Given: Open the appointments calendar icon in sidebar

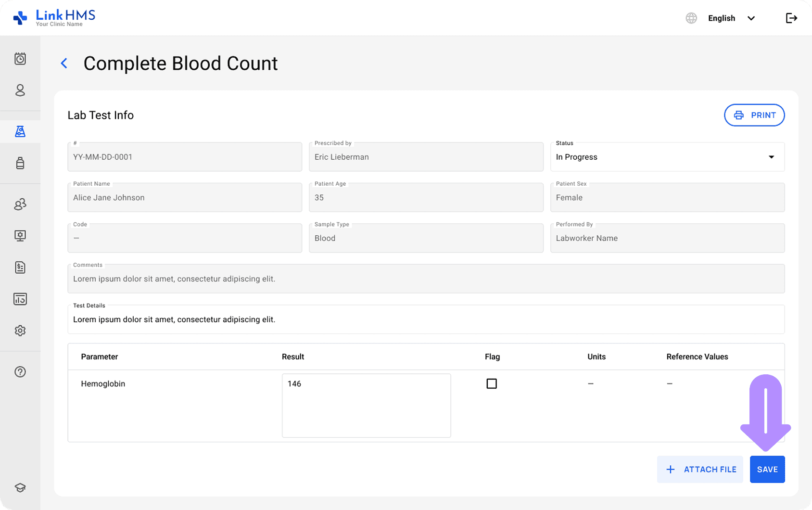Looking at the screenshot, I should click(x=20, y=59).
